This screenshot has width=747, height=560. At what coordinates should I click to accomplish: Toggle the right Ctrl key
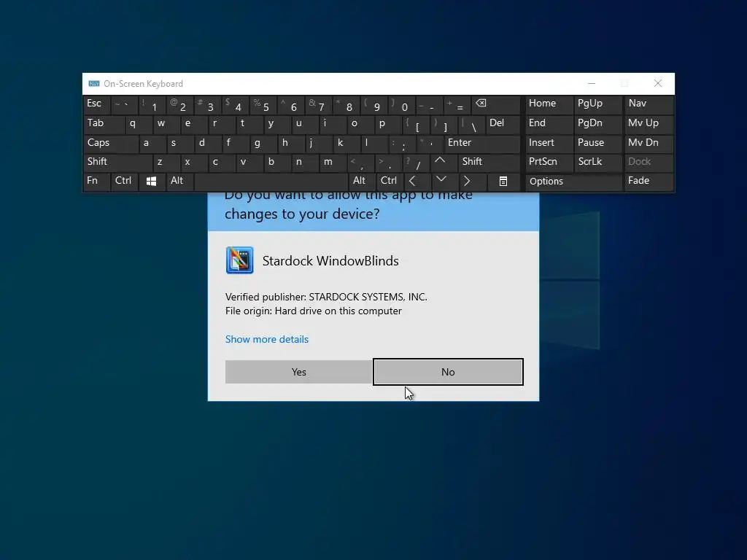pyautogui.click(x=390, y=182)
